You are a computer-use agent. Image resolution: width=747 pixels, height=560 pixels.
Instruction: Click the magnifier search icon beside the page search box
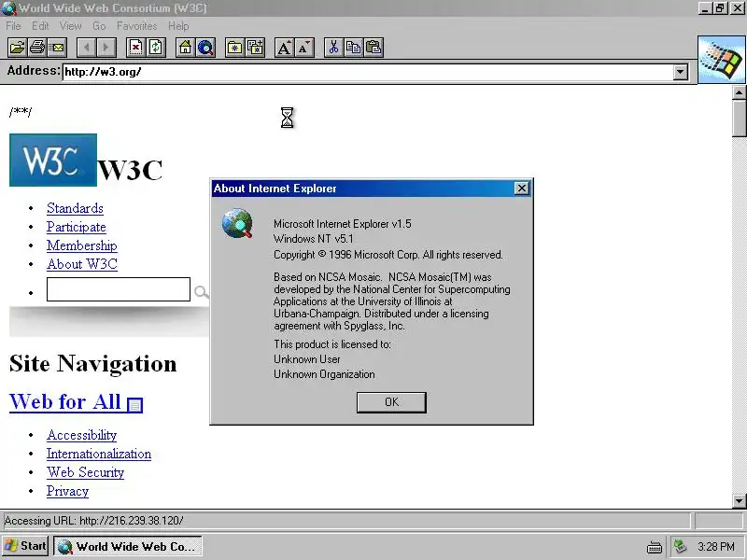201,291
